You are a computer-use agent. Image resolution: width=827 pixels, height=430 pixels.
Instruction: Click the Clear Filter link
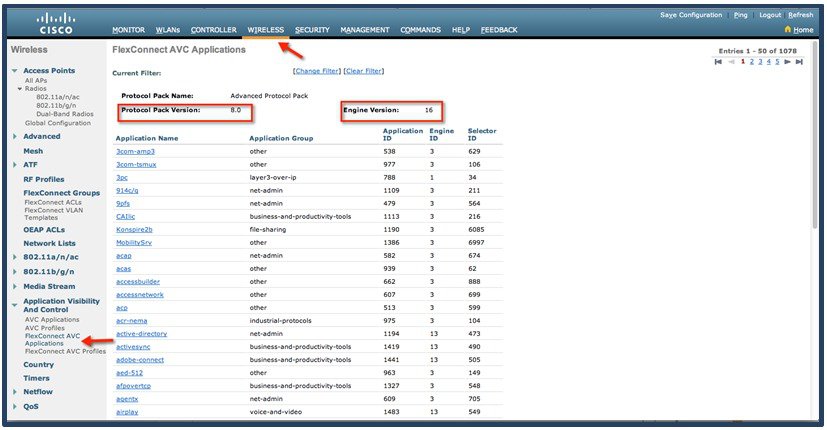point(364,71)
